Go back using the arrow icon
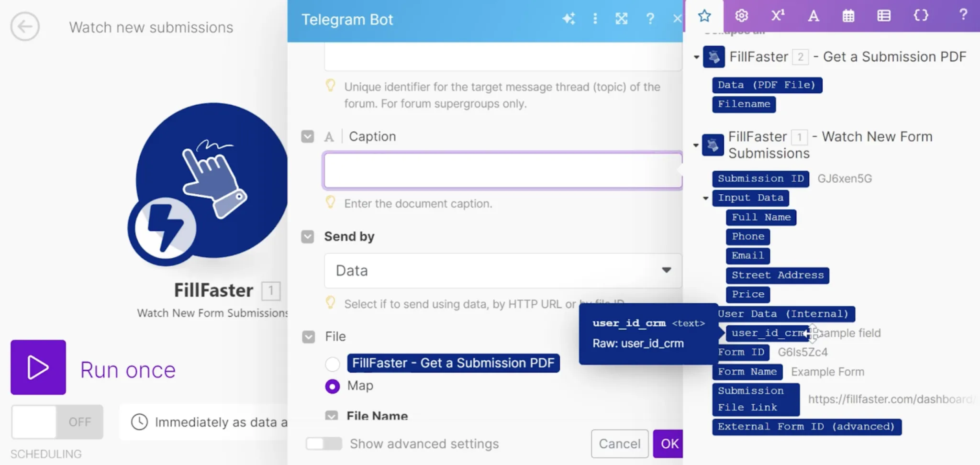Image resolution: width=980 pixels, height=465 pixels. point(25,26)
